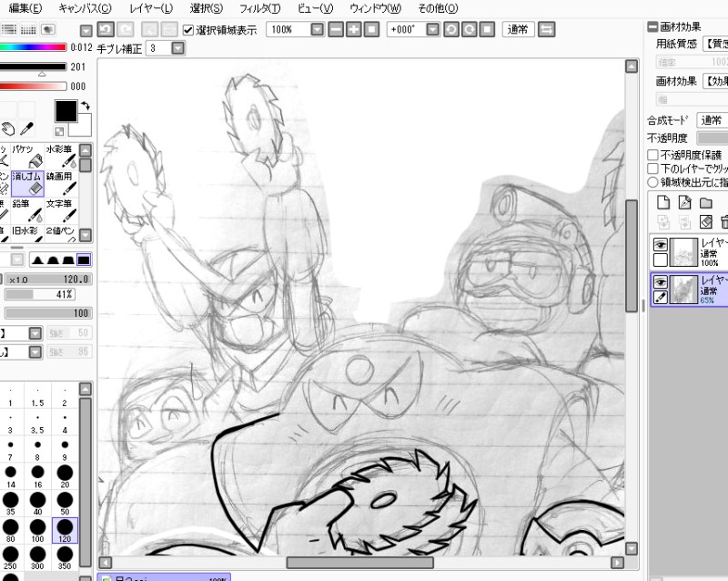
Task: Select the black foreground color swatch
Action: click(x=66, y=111)
